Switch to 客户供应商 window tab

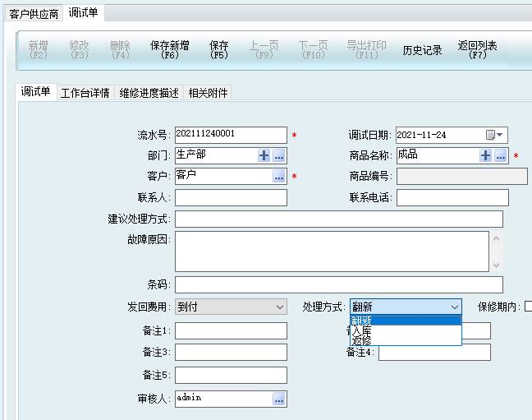tap(34, 15)
